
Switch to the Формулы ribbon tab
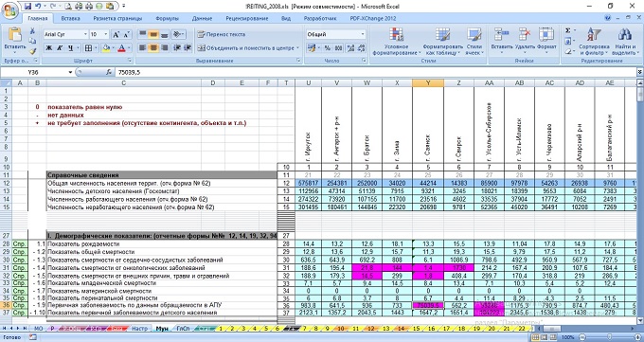(x=168, y=19)
